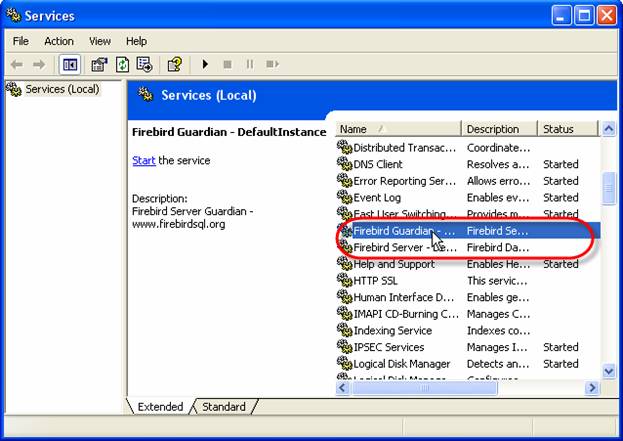
Task: Sort services by the Name column header
Action: coord(397,129)
